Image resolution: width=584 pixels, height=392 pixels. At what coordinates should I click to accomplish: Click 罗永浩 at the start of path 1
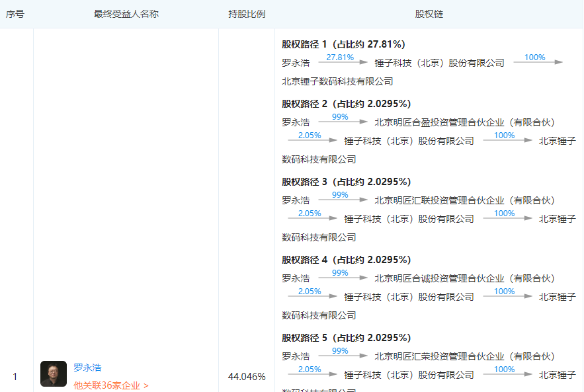coord(296,63)
